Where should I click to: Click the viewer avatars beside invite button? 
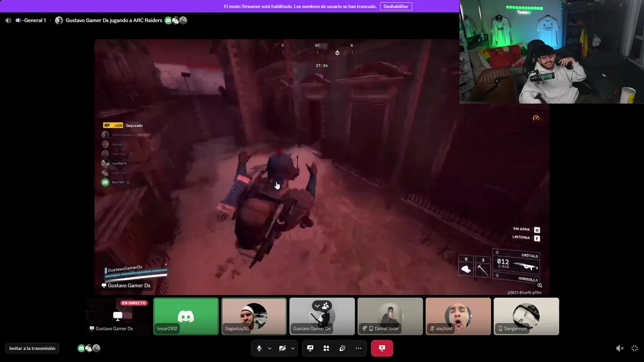point(89,348)
